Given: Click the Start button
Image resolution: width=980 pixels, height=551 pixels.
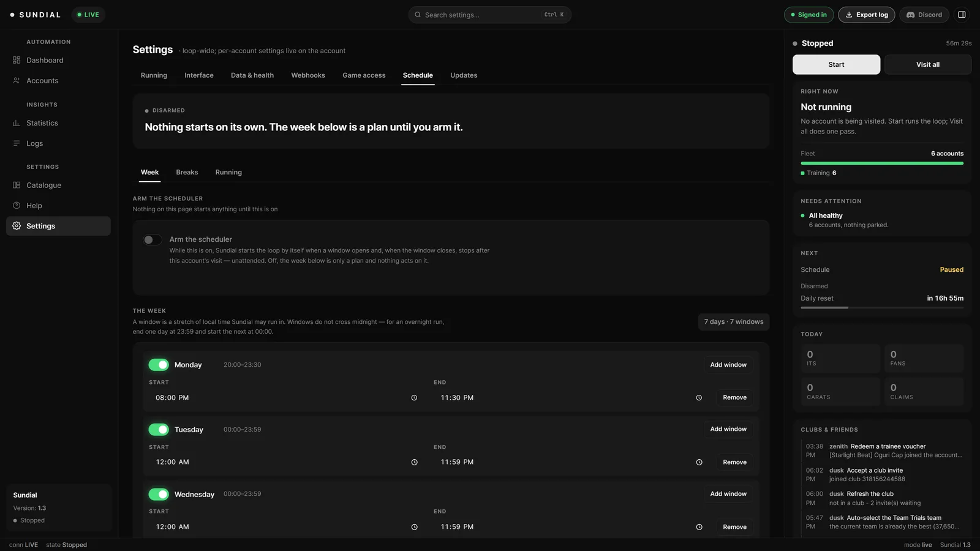Looking at the screenshot, I should point(836,64).
